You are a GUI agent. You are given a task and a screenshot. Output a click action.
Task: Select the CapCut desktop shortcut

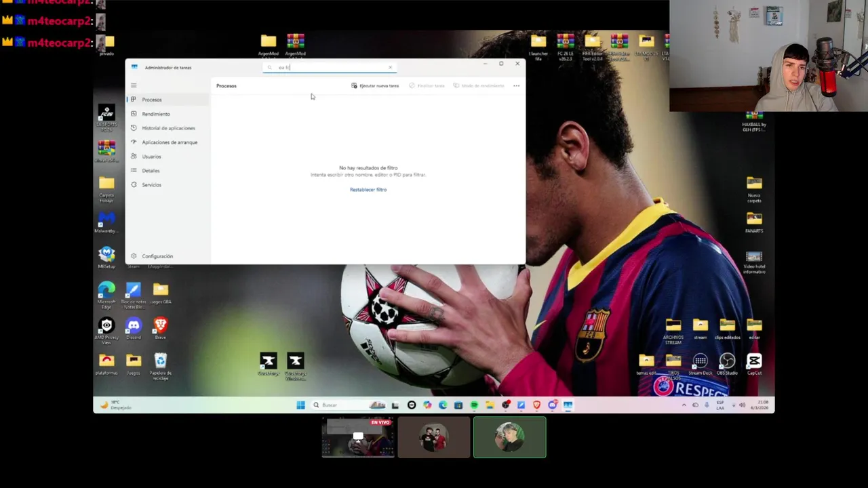(x=754, y=365)
